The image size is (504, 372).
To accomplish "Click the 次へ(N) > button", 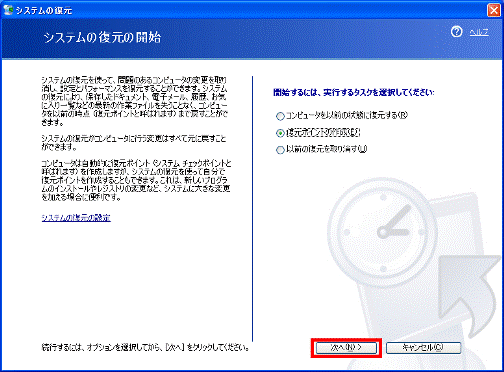I will (x=346, y=348).
